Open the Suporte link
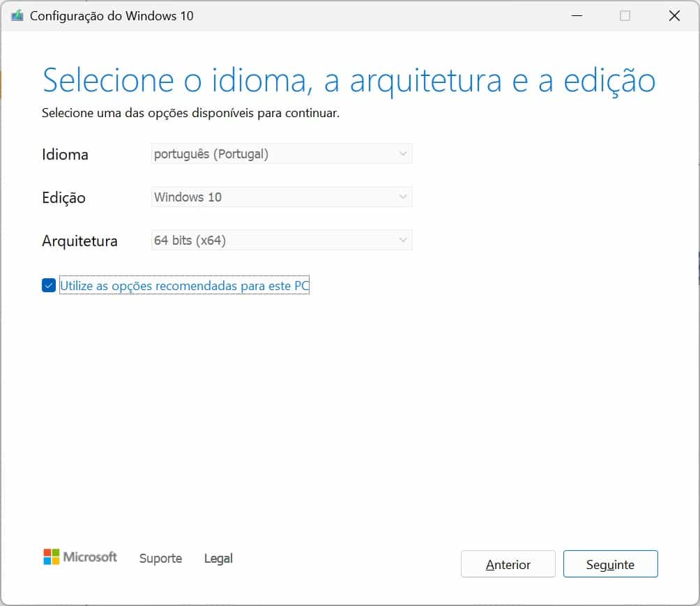Screen dimensions: 700x606 161,558
